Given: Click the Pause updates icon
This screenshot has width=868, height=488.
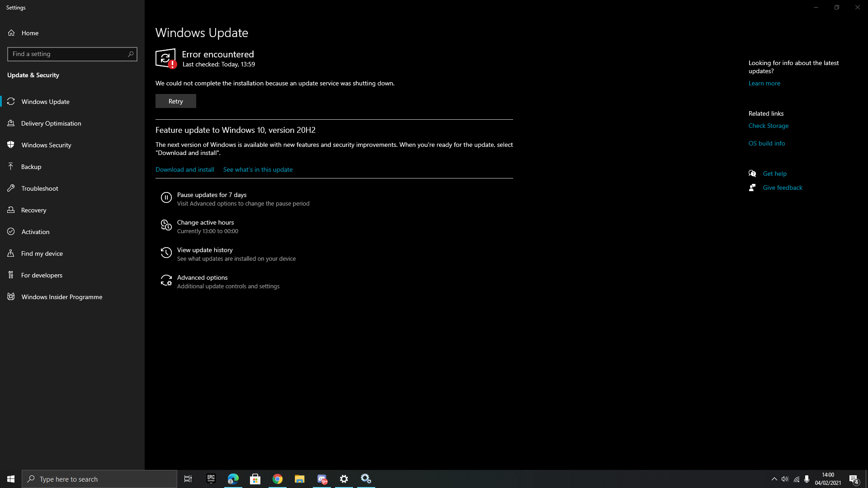Looking at the screenshot, I should pos(166,197).
